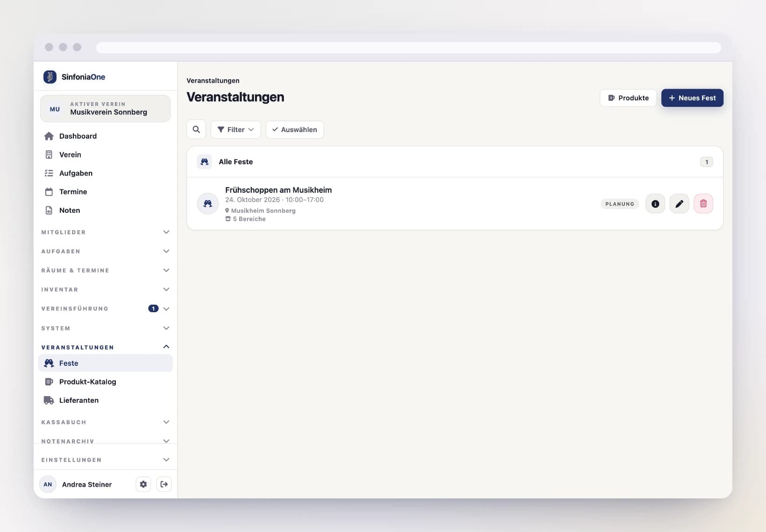Go to Verein in the sidebar
The width and height of the screenshot is (766, 532).
pos(105,155)
